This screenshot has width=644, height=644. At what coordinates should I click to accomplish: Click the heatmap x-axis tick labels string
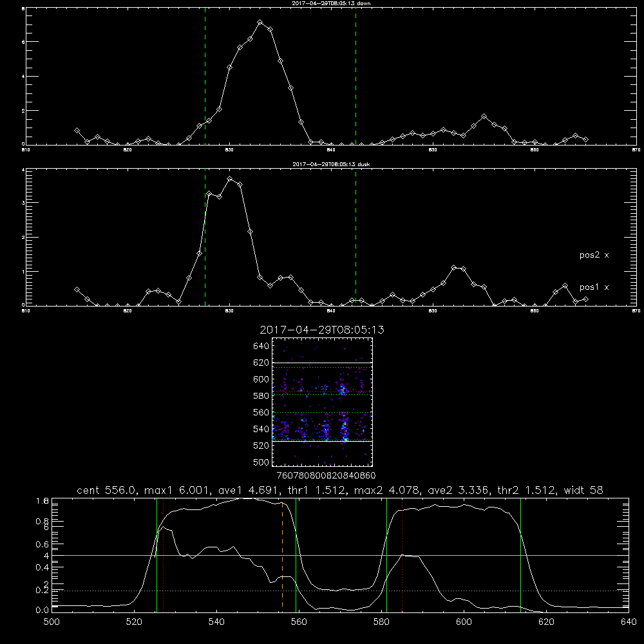coord(326,476)
